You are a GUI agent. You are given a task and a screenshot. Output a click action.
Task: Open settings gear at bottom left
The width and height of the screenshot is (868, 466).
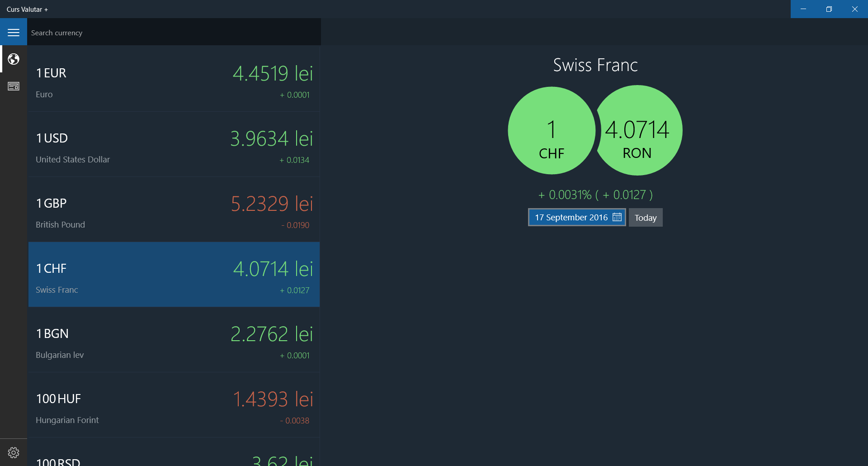[x=14, y=452]
